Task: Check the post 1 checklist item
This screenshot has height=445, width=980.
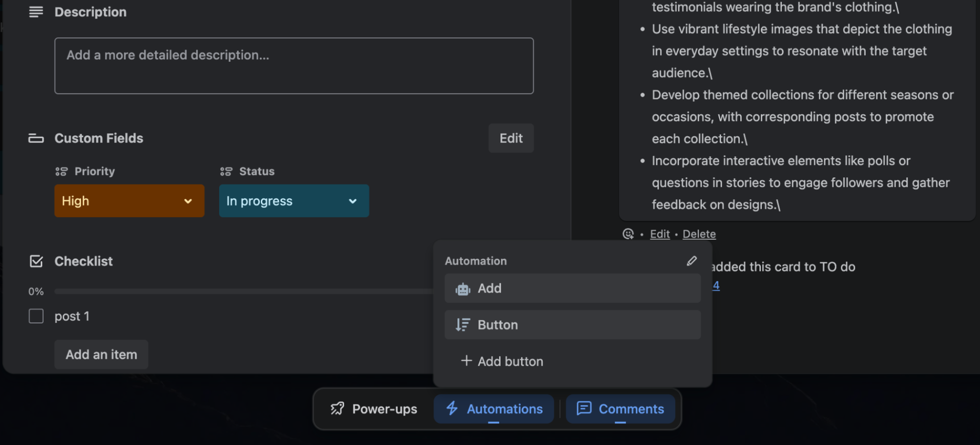Action: tap(36, 316)
